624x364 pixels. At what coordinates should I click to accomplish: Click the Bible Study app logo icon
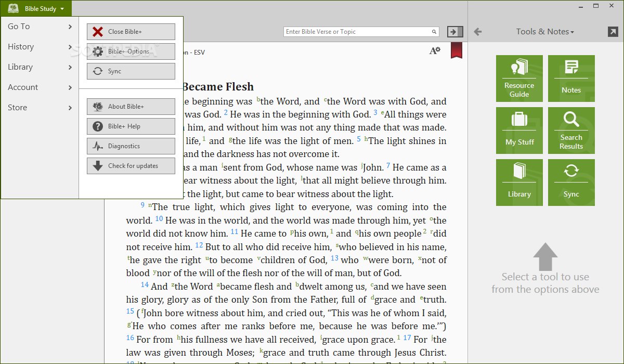click(14, 8)
